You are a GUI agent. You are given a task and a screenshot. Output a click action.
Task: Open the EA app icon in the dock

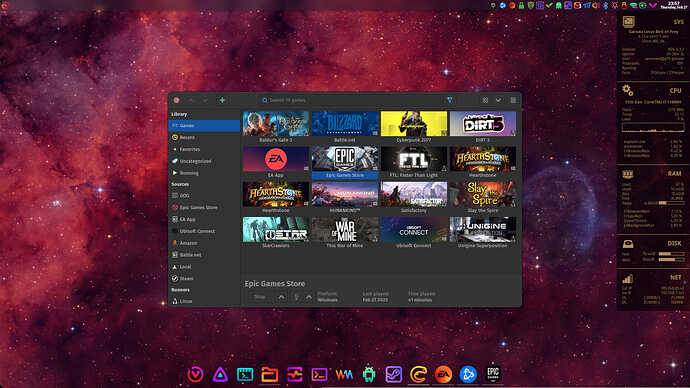pos(443,374)
